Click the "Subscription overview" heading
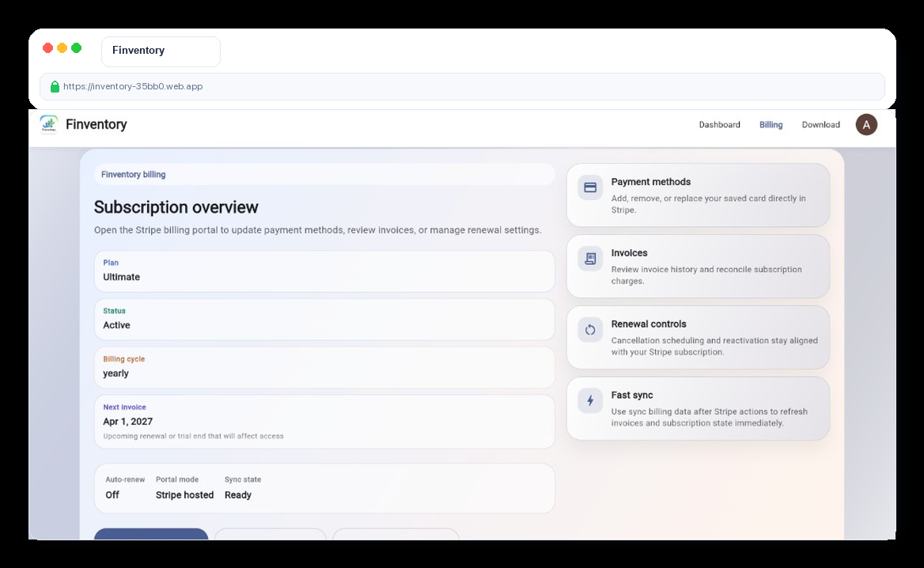The height and width of the screenshot is (568, 924). [x=176, y=206]
